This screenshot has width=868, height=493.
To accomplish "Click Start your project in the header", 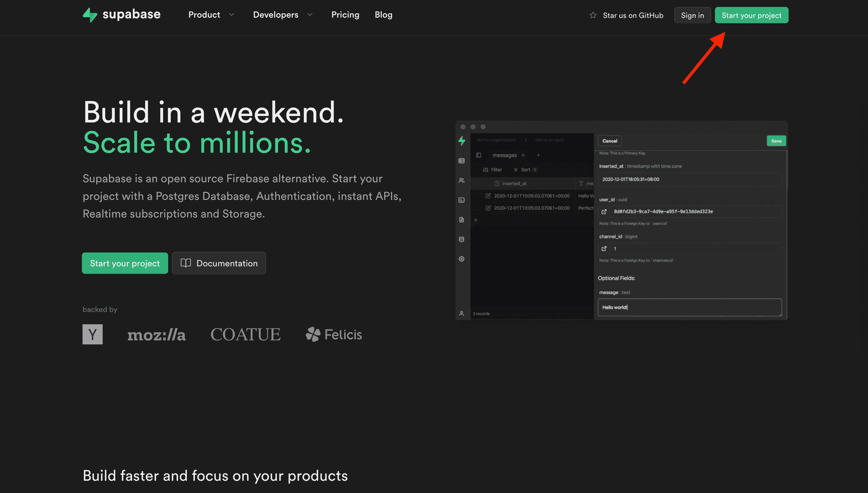I will pyautogui.click(x=751, y=15).
